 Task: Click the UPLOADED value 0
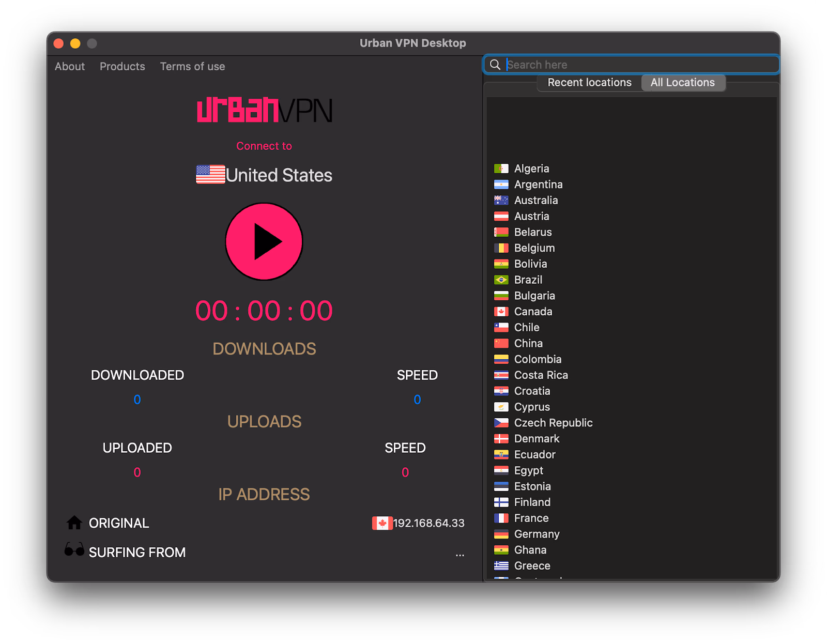[137, 472]
